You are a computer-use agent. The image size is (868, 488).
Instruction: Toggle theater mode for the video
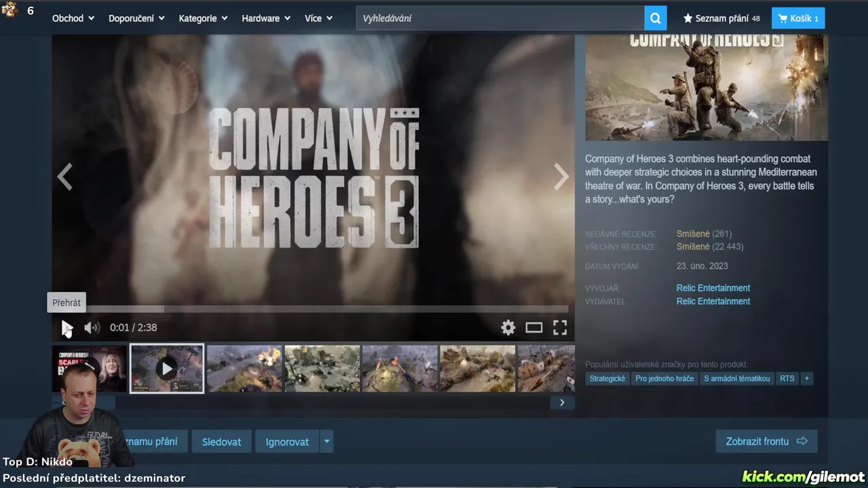click(534, 328)
